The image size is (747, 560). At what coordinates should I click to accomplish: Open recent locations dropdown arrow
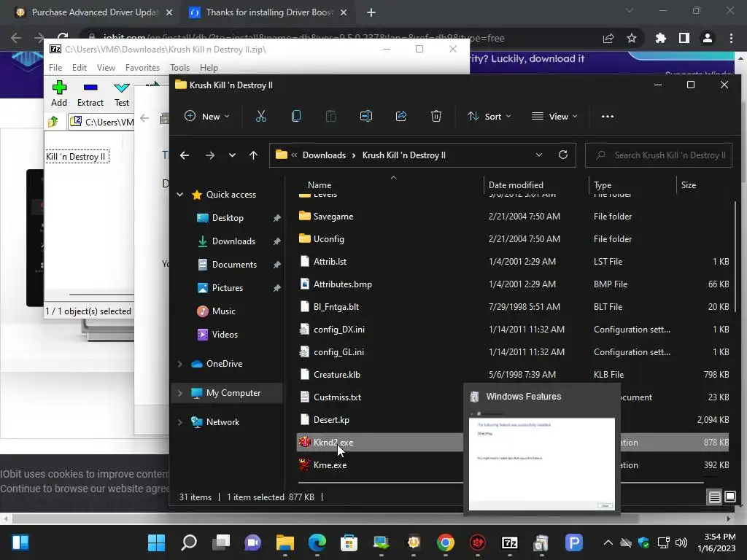[232, 155]
